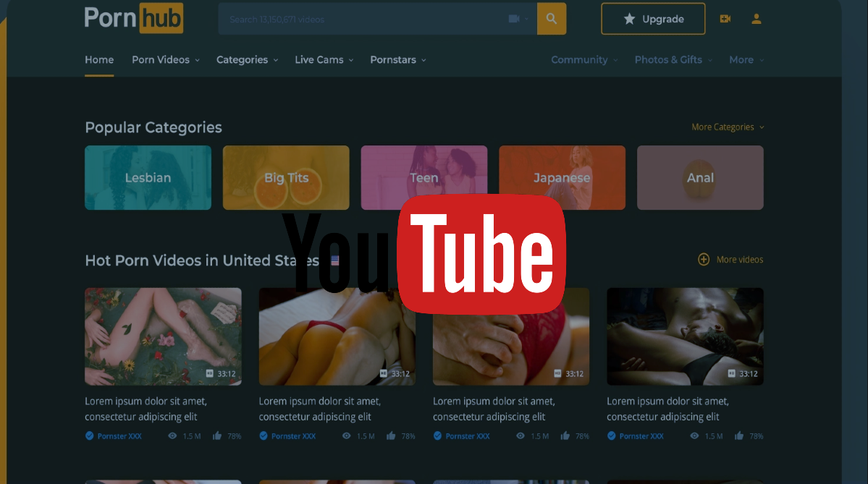
Task: Click the orange magnifier search button
Action: coord(552,19)
